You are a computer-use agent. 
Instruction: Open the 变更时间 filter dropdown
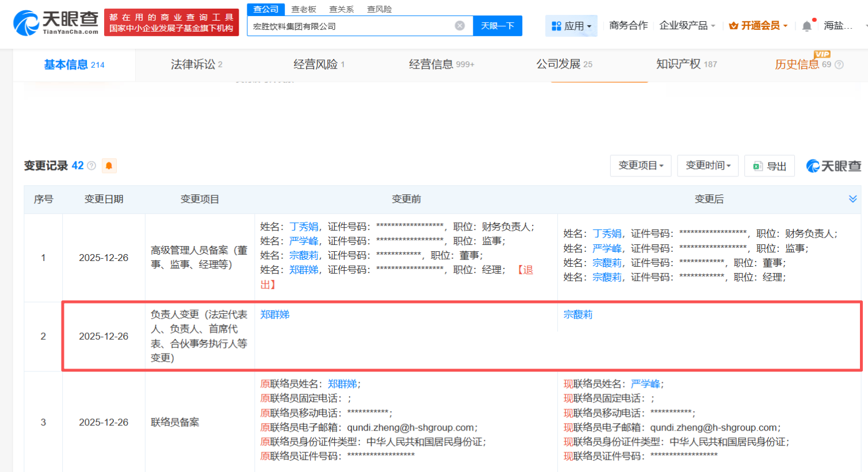(708, 166)
